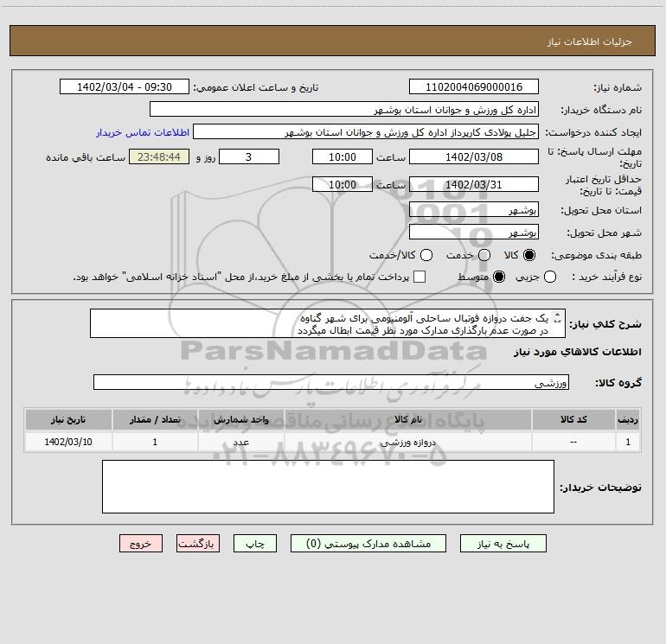Click the واحد شمارش column header
Image resolution: width=666 pixels, height=644 pixels.
pos(240,419)
